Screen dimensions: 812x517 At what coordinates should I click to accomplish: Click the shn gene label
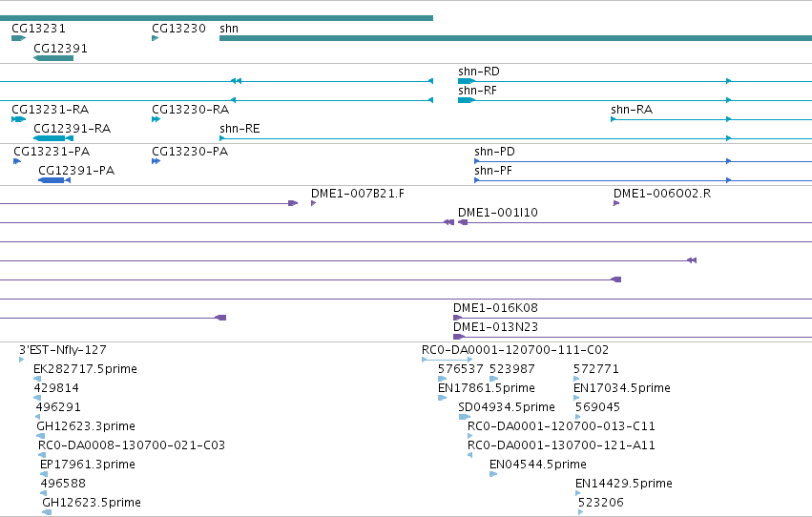[x=229, y=29]
